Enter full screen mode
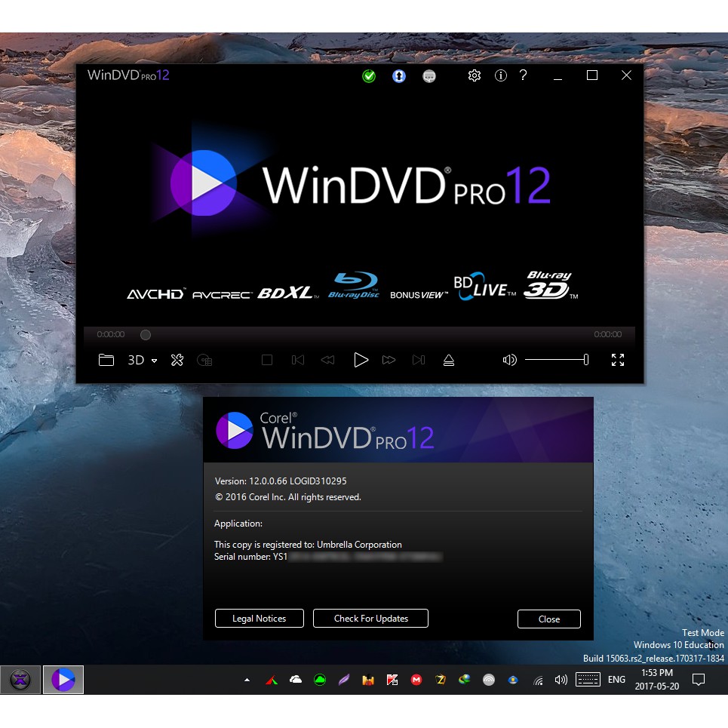 click(x=618, y=360)
